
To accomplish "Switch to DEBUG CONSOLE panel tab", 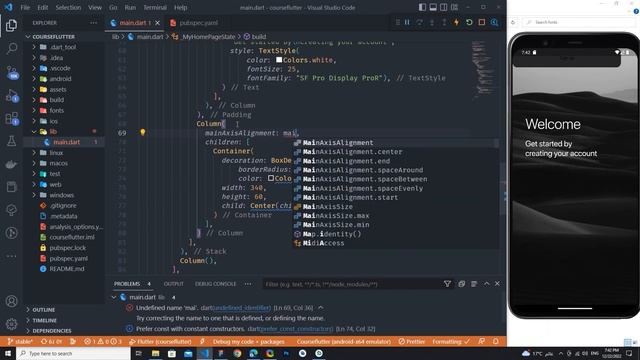I will pos(216,284).
